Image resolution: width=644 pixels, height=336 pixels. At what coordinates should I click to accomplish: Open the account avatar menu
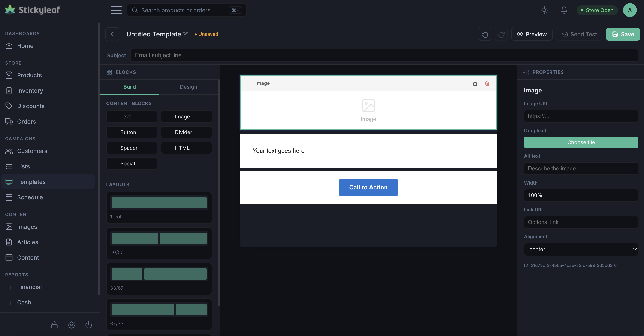click(x=630, y=10)
